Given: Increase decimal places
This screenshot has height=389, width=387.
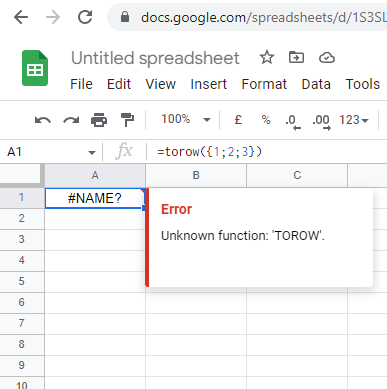Looking at the screenshot, I should 322,122.
